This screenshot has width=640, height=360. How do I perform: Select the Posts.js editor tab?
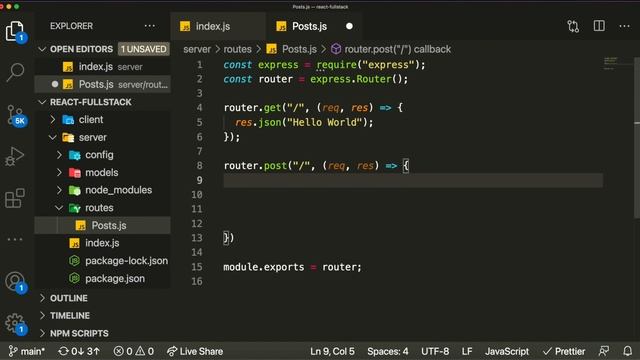(x=313, y=26)
